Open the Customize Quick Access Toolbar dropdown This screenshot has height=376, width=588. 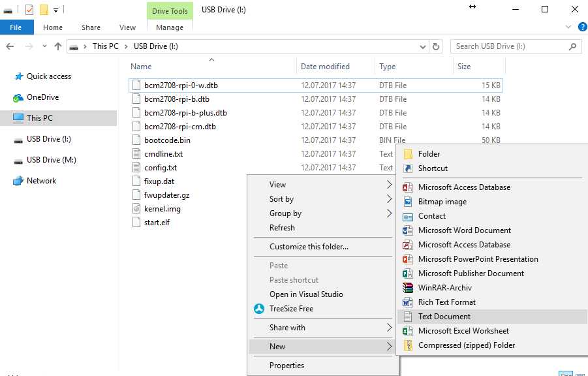pyautogui.click(x=56, y=10)
